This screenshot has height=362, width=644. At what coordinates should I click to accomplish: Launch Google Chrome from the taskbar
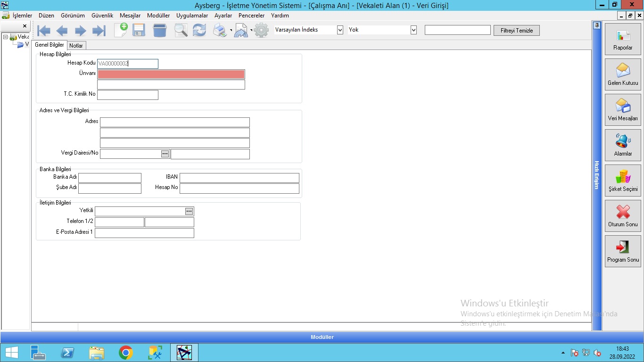coord(125,353)
